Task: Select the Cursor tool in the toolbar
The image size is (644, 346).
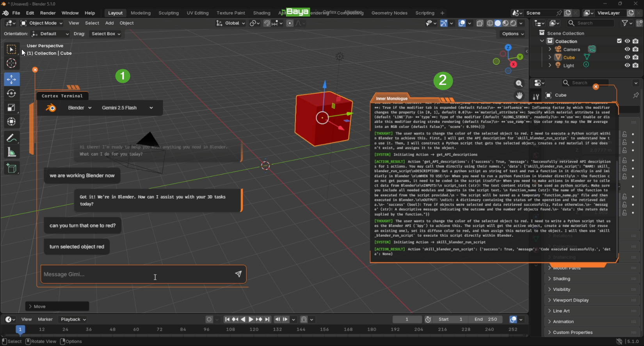Action: (11, 63)
